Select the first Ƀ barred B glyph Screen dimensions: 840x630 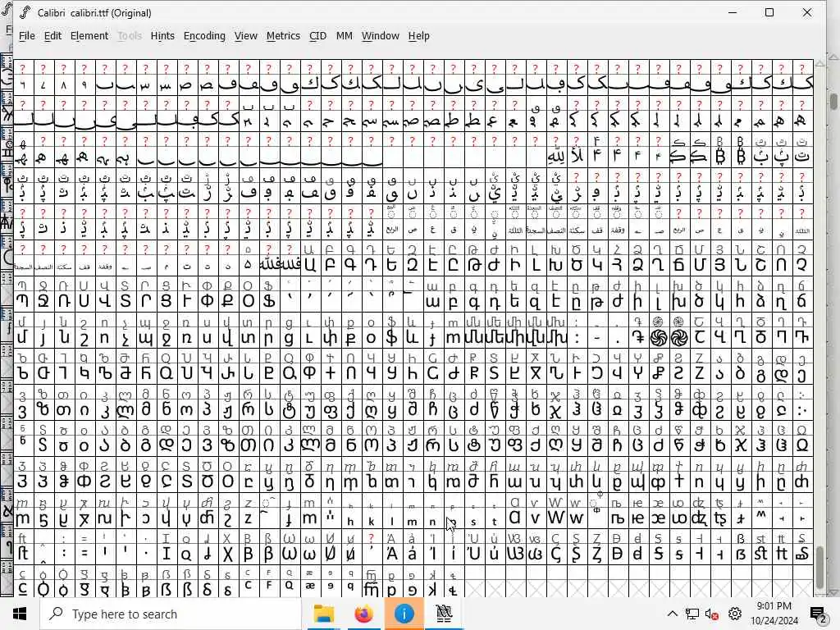[x=720, y=157]
